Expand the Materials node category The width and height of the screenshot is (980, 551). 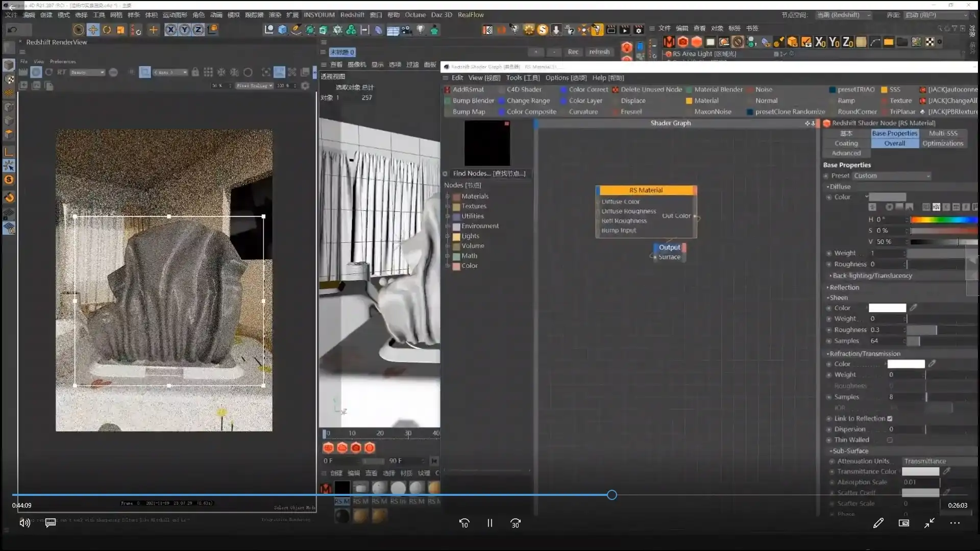(448, 196)
